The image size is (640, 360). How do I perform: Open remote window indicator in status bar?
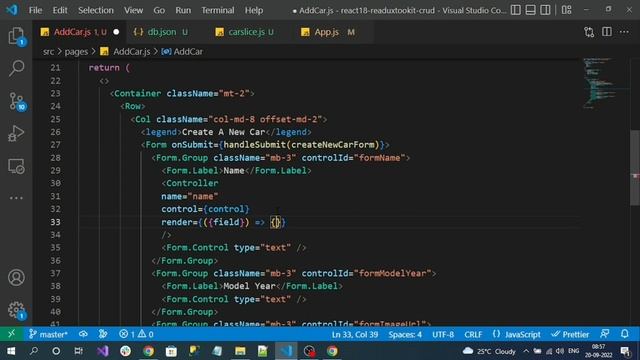(11, 334)
